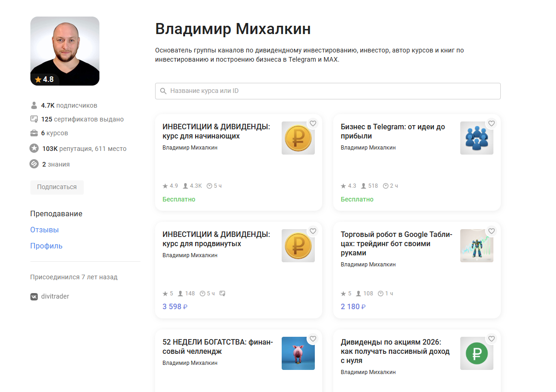Open ИНВЕСТИЦИИ & ДИВИДЕНДЫ: курс для начинающих title
556x392 pixels.
pos(216,132)
